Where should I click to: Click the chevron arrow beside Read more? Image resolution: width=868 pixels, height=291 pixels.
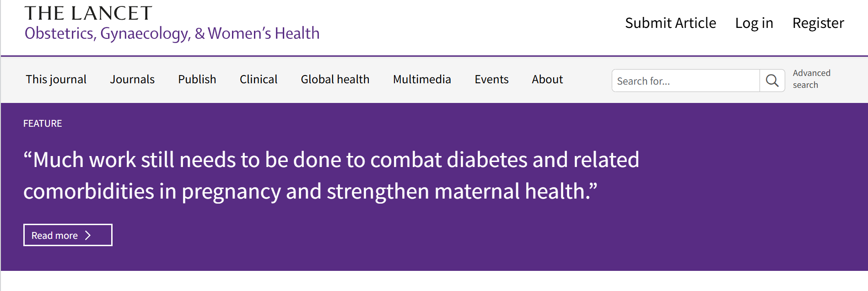point(88,235)
